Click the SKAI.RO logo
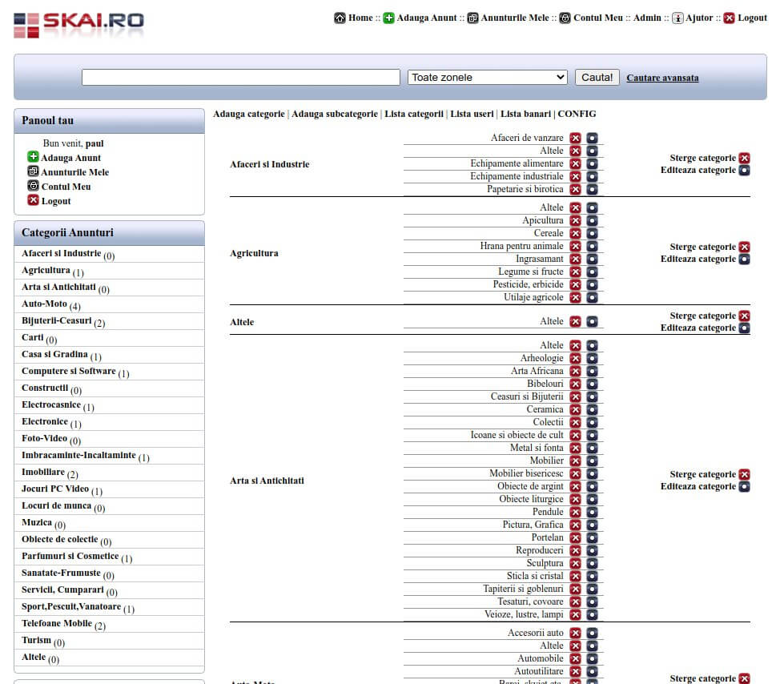This screenshot has height=684, width=784. click(x=78, y=25)
